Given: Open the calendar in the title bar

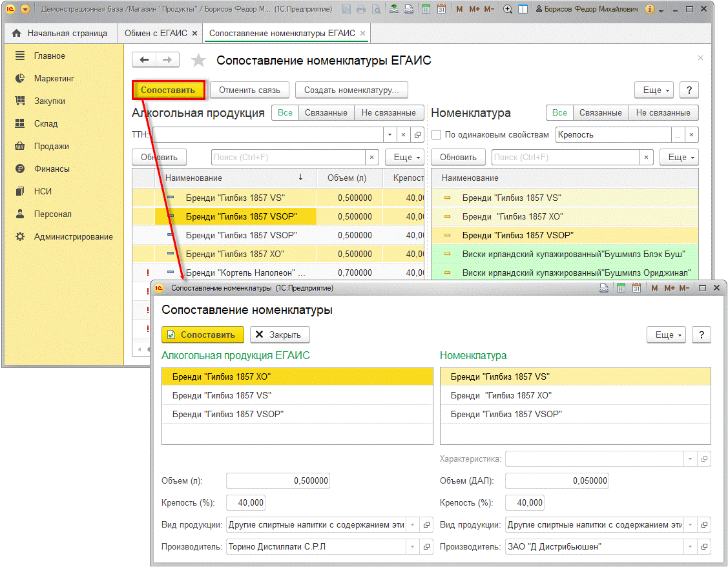Looking at the screenshot, I should pos(441,10).
